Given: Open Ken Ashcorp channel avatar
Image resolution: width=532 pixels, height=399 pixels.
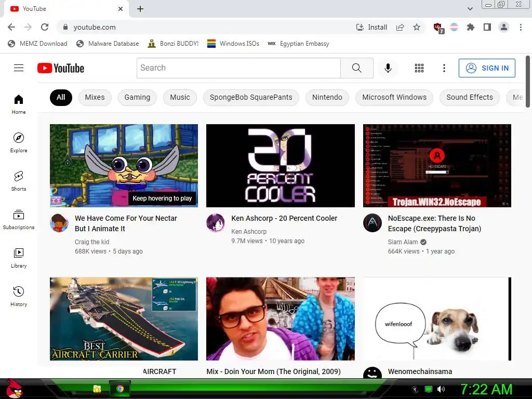Looking at the screenshot, I should (216, 223).
